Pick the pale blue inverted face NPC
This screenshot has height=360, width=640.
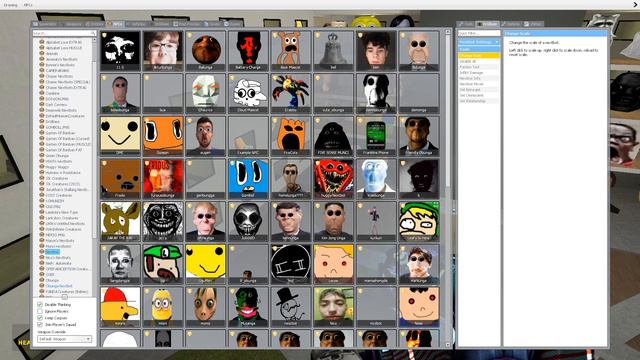(x=376, y=179)
